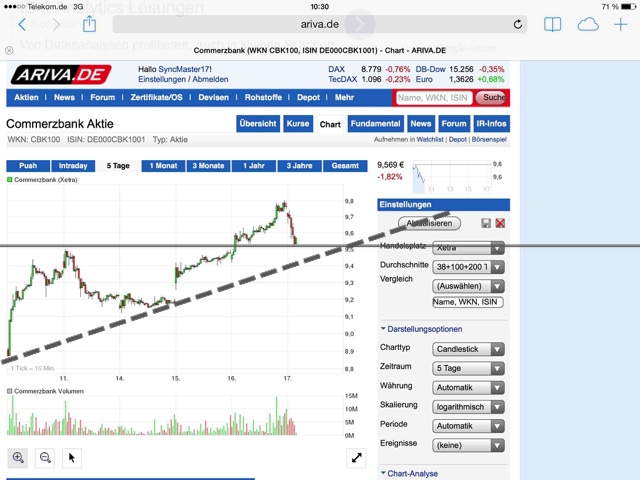Viewport: 640px width, 480px height.
Task: Select the chart pointer cursor tool
Action: [72, 458]
